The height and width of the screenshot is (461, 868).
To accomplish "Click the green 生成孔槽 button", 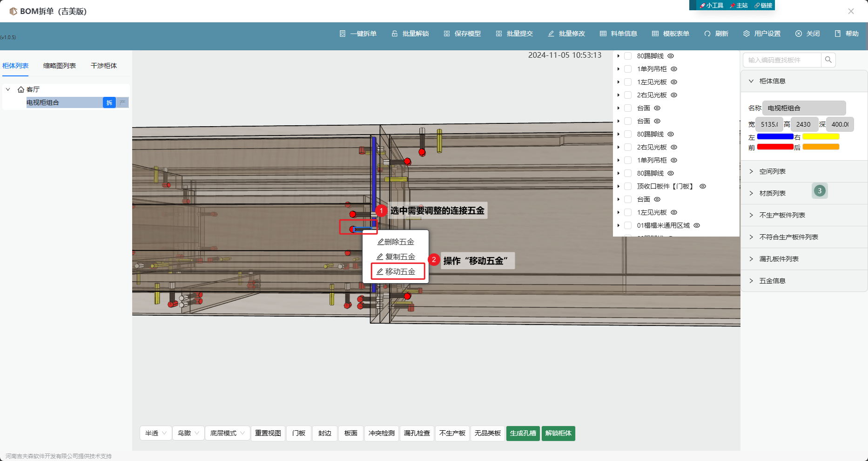I will coord(523,433).
